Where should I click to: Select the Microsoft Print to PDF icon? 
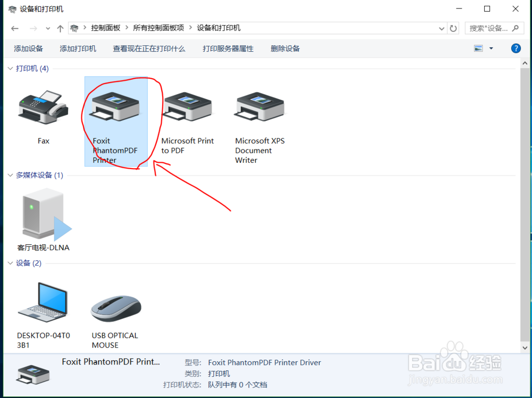[x=187, y=107]
